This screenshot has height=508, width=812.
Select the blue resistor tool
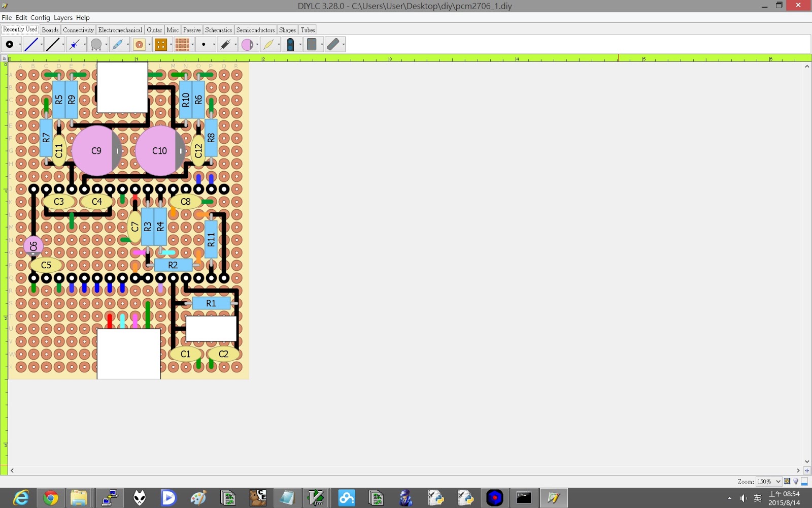point(118,44)
